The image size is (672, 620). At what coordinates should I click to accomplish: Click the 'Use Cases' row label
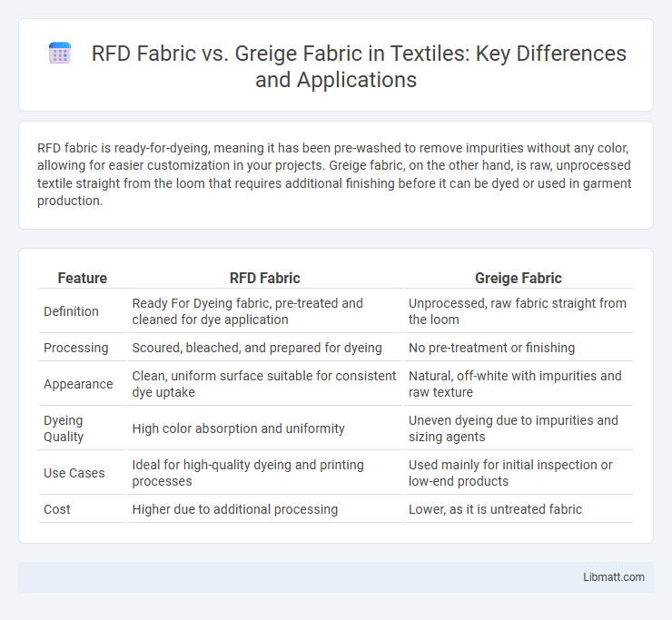(74, 473)
